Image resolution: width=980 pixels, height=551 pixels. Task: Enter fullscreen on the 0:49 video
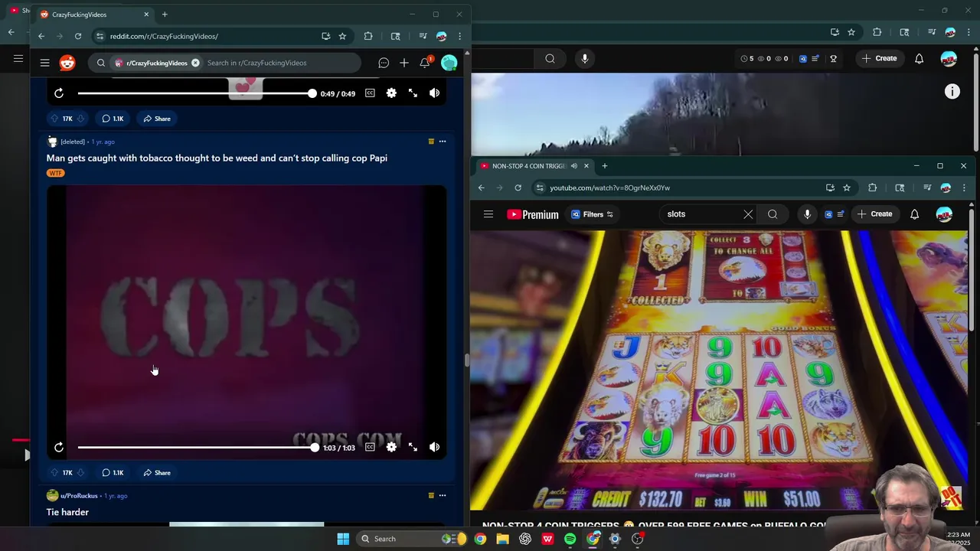413,93
